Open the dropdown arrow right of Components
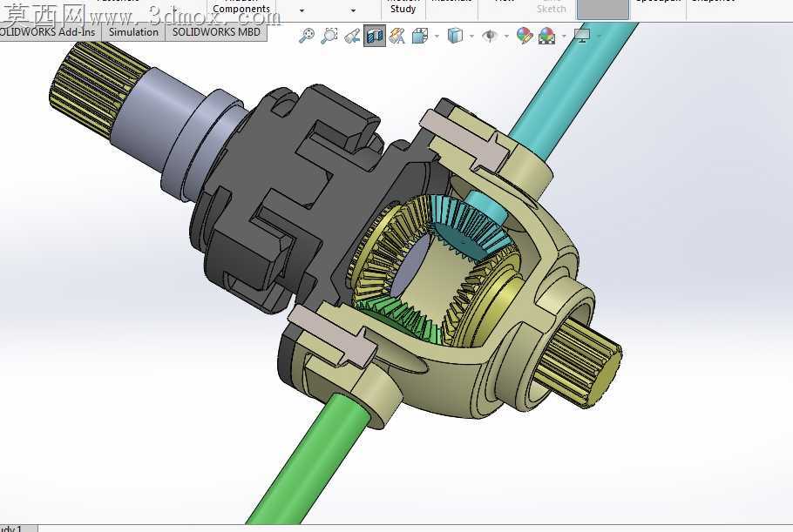 tap(302, 10)
